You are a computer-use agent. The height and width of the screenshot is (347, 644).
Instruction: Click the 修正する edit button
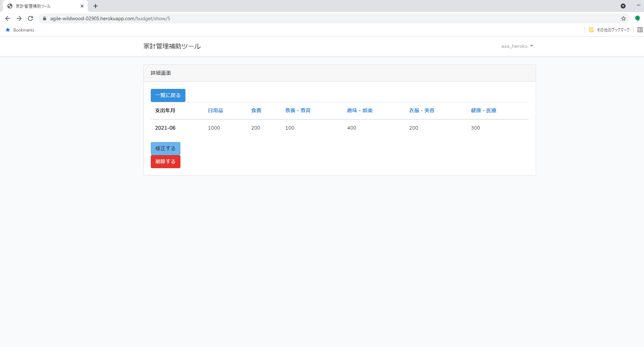(x=166, y=148)
